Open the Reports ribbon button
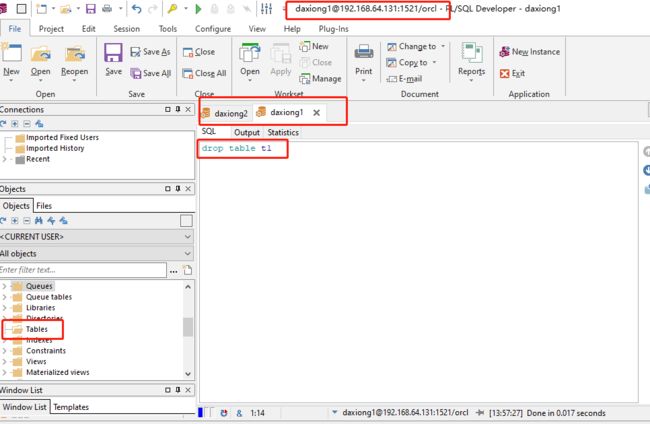The width and height of the screenshot is (650, 424). click(471, 62)
